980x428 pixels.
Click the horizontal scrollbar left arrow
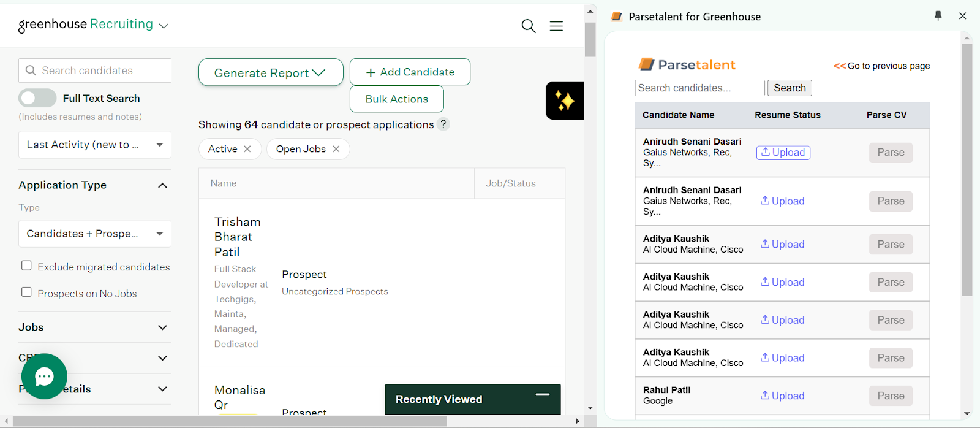pos(6,421)
